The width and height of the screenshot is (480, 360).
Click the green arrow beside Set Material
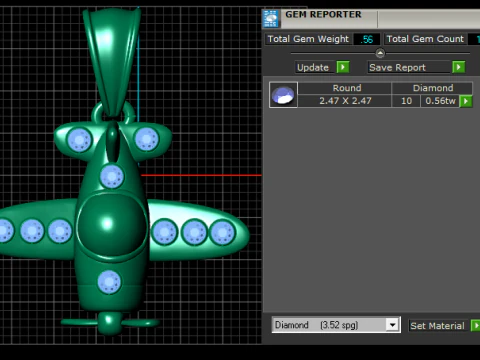(475, 326)
